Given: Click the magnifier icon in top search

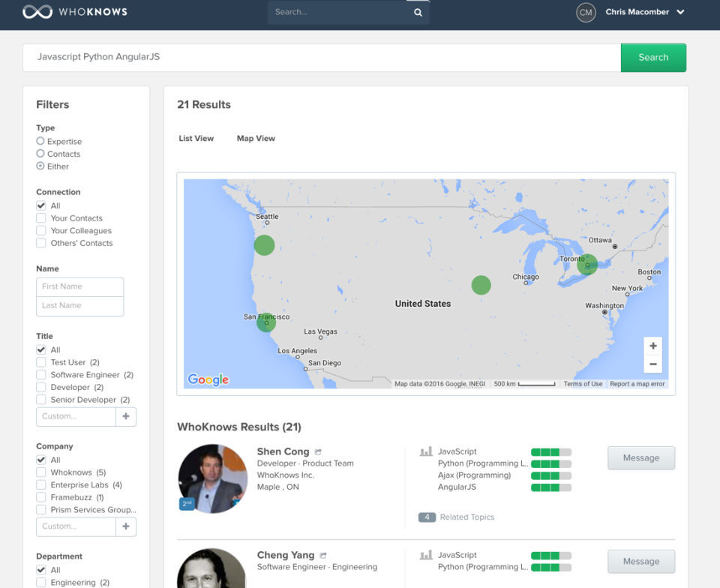Looking at the screenshot, I should [418, 13].
